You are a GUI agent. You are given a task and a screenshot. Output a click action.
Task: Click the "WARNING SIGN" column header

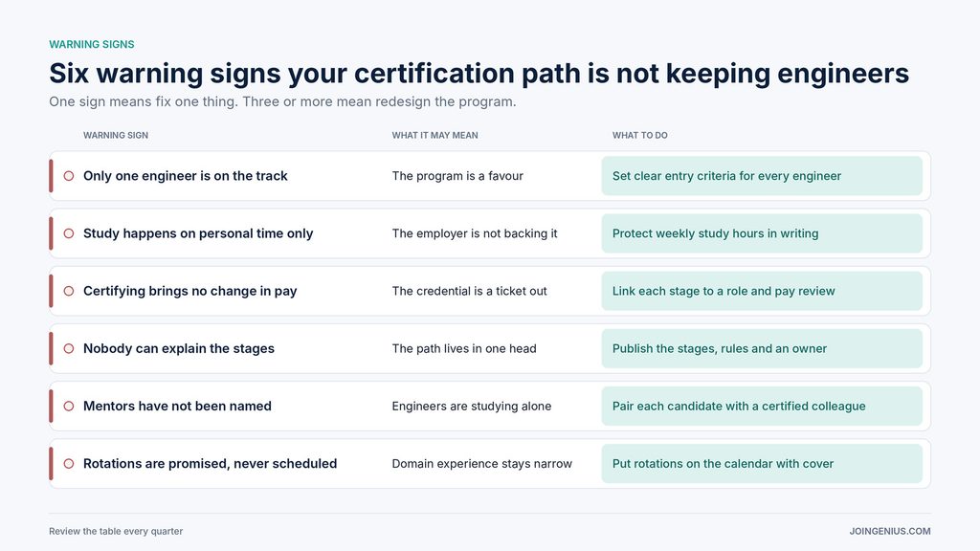[116, 135]
